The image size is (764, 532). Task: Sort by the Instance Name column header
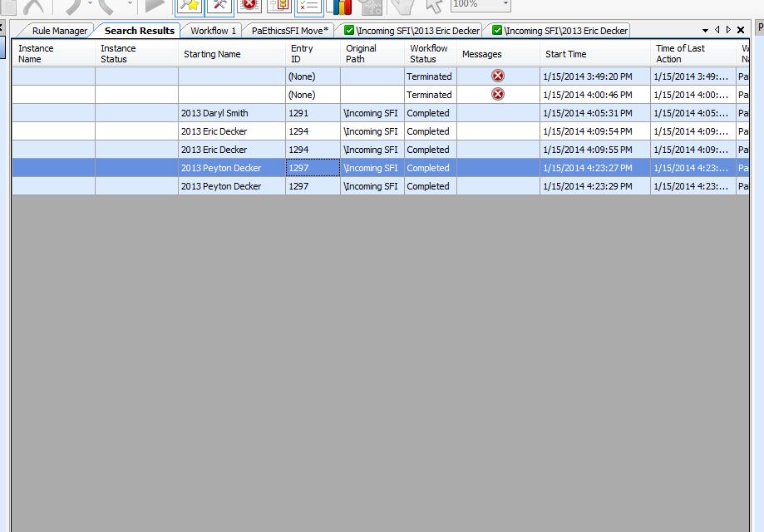click(x=53, y=53)
